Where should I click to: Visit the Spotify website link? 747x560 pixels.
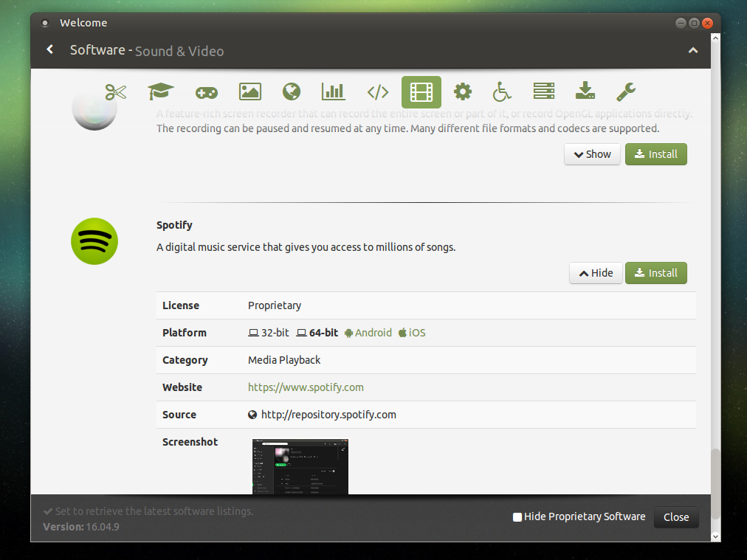pyautogui.click(x=306, y=387)
